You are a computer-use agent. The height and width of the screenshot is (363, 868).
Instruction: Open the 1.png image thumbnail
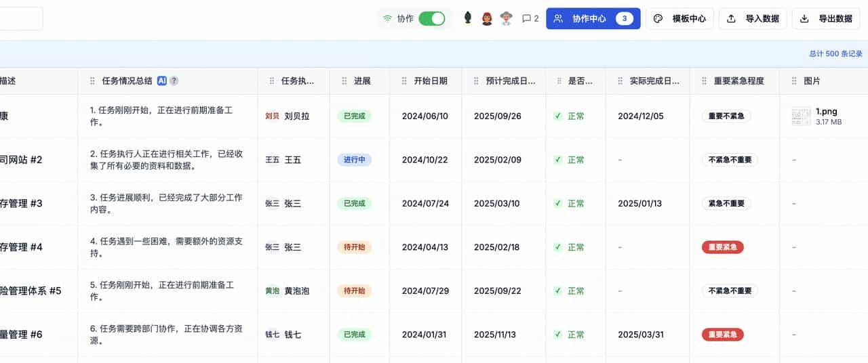point(802,116)
